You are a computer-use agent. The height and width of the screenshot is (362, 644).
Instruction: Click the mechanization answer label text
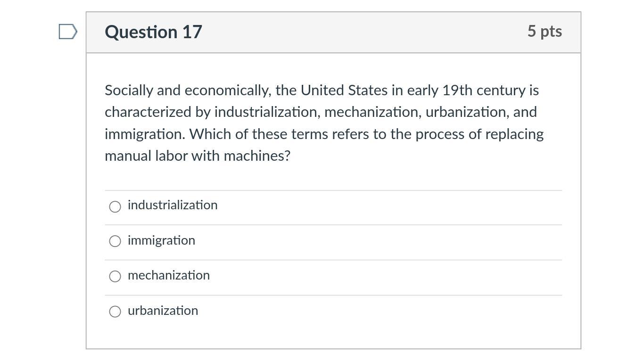pyautogui.click(x=169, y=275)
